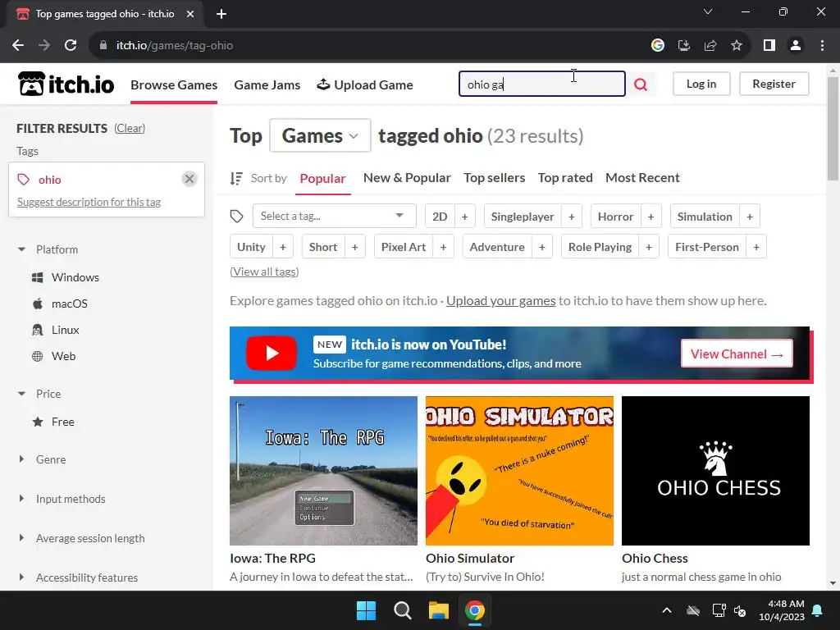Add the Simulation tag with plus
This screenshot has height=630, width=840.
750,217
